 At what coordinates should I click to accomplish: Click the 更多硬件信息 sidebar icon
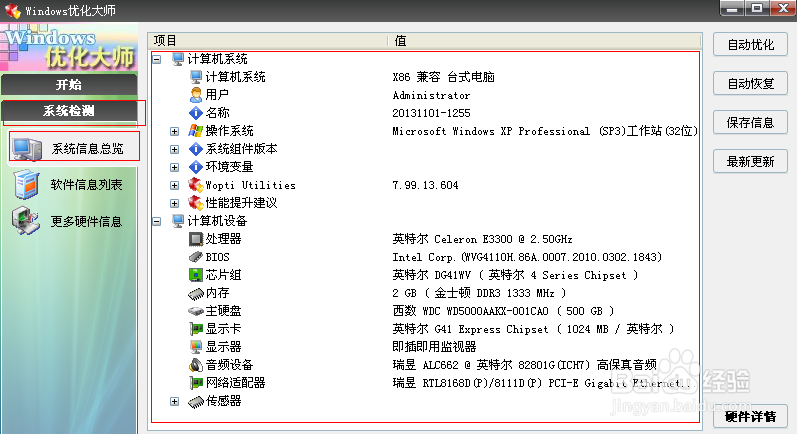[25, 222]
